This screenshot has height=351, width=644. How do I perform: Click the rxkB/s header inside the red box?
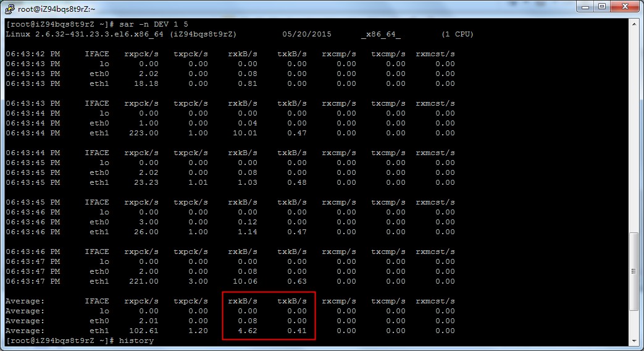coord(242,301)
